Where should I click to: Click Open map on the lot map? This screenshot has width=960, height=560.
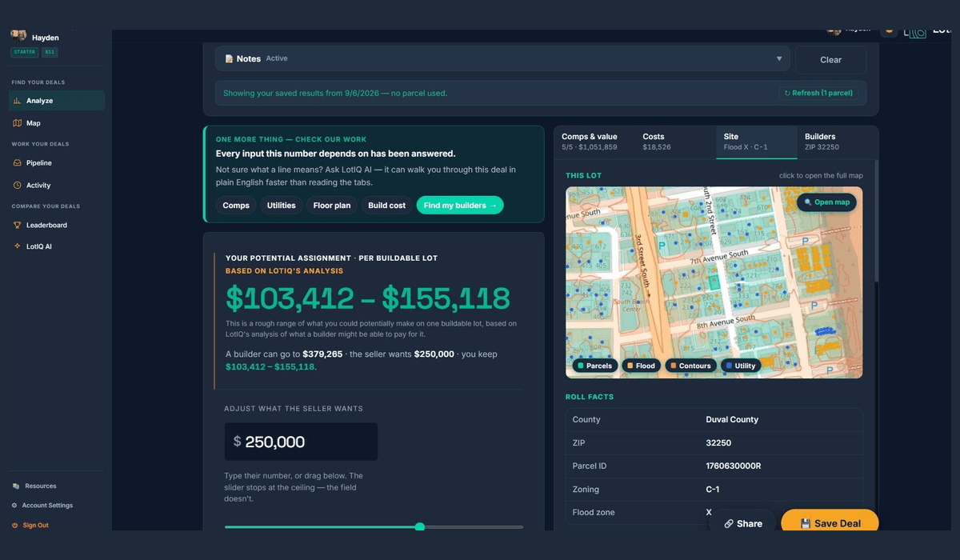pos(826,202)
